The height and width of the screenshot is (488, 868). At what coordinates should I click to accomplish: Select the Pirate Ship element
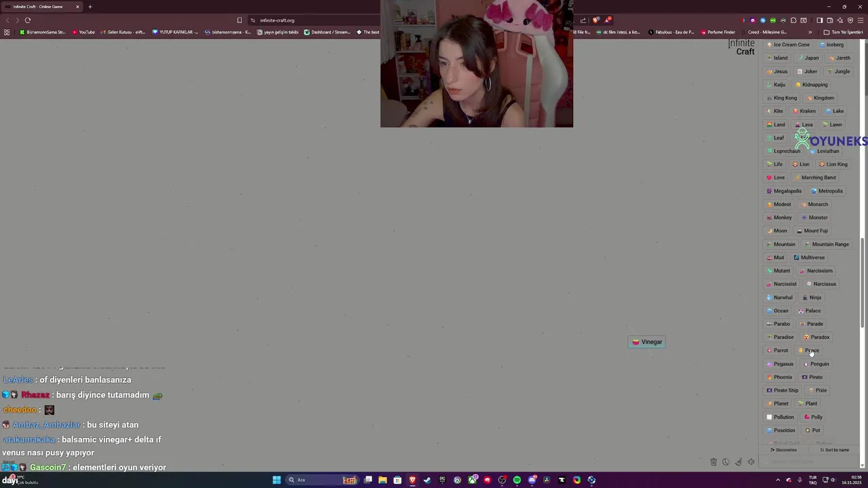[x=783, y=390]
